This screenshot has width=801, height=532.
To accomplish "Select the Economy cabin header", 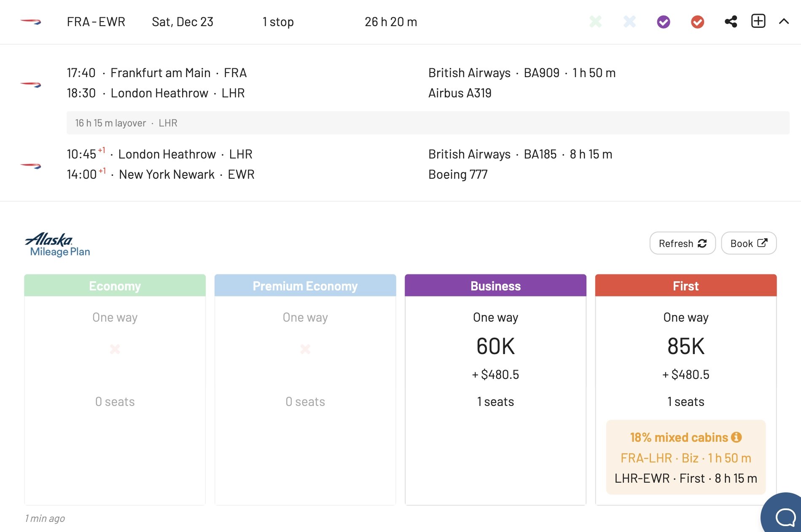I will [115, 286].
